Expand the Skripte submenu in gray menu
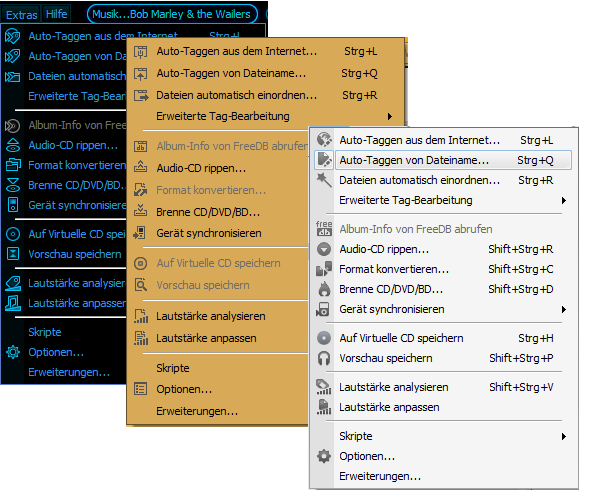600x500 pixels. click(x=564, y=436)
